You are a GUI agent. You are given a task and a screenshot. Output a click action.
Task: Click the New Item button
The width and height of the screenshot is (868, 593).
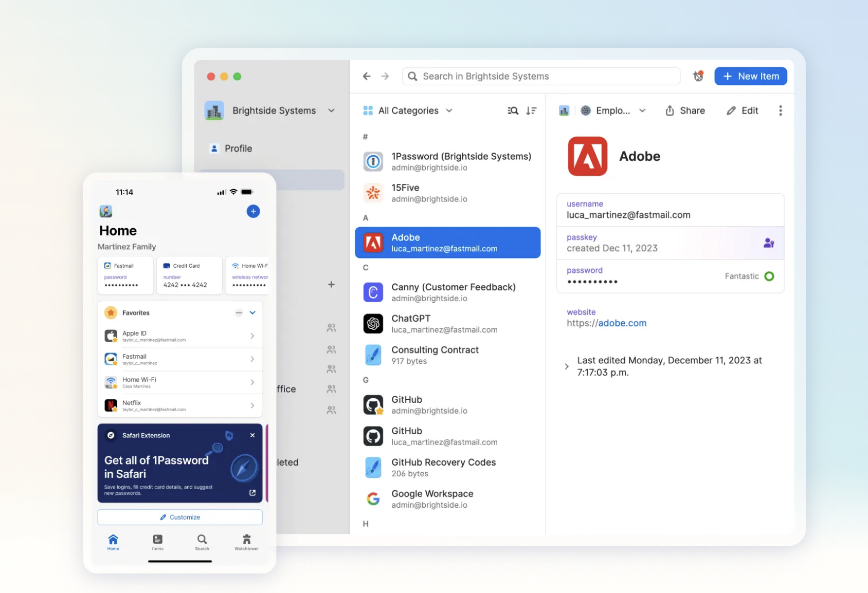coord(750,77)
